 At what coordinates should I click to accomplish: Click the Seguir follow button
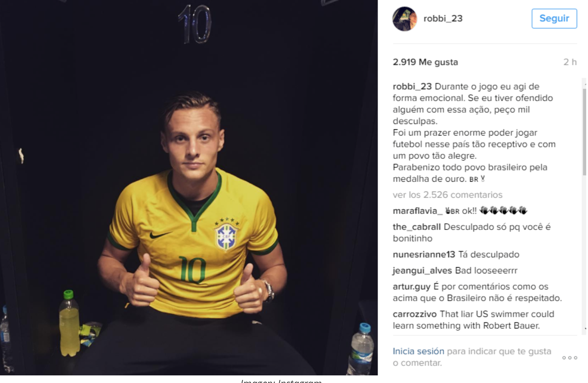(x=554, y=18)
